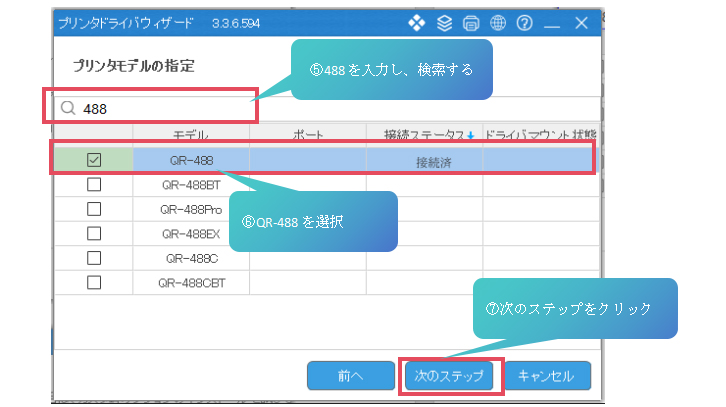Click the four-diamond apps icon in title bar
The height and width of the screenshot is (407, 726).
(x=417, y=23)
